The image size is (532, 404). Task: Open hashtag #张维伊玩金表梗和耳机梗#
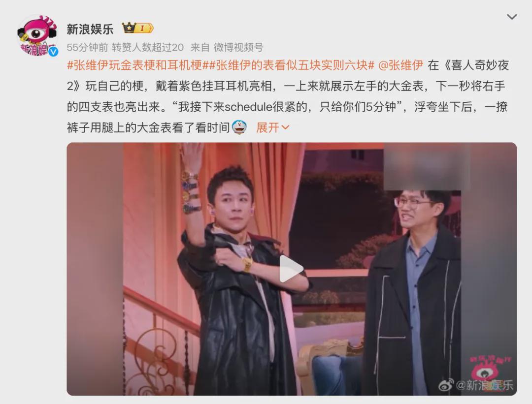click(134, 65)
